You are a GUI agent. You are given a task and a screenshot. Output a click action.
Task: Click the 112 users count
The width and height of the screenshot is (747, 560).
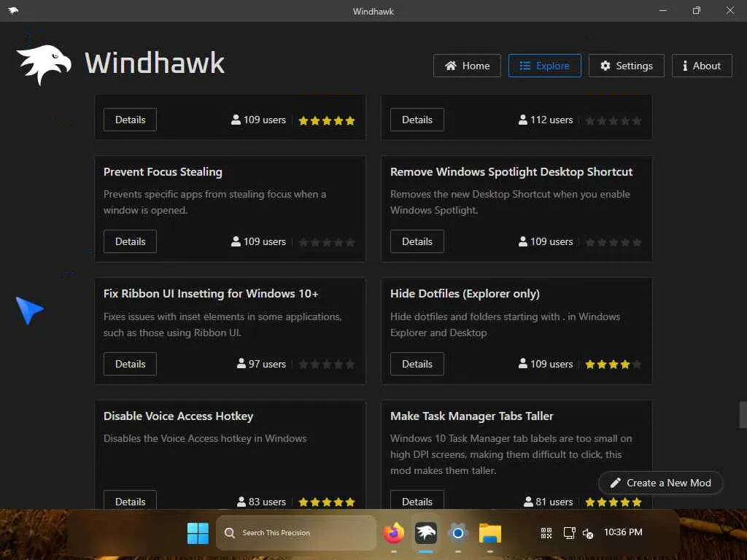pyautogui.click(x=546, y=120)
